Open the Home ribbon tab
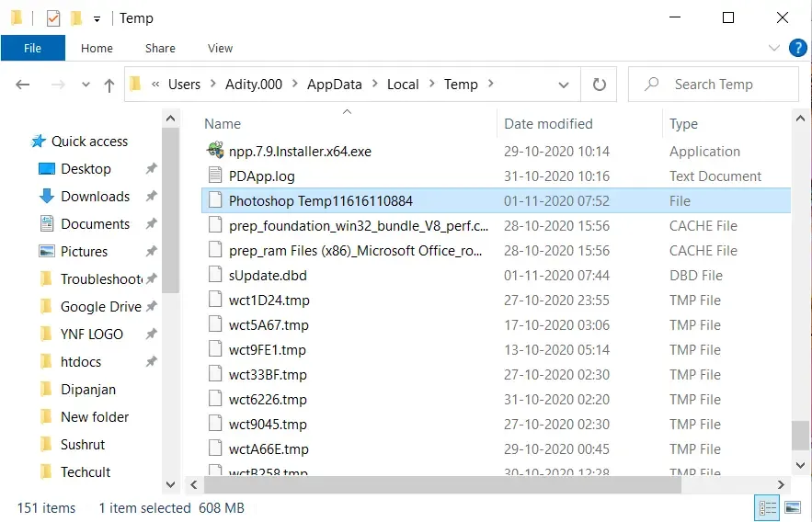812x522 pixels. 97,48
